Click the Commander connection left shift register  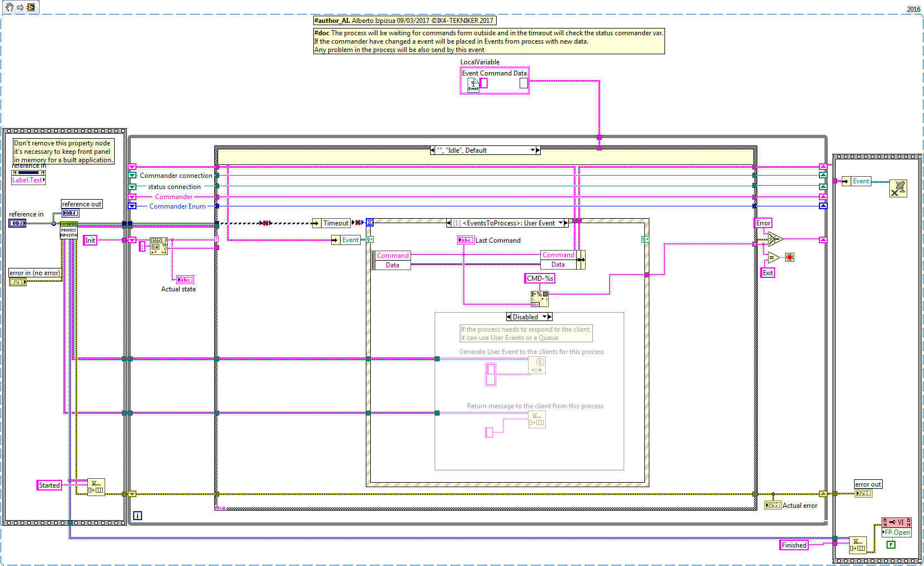click(132, 175)
